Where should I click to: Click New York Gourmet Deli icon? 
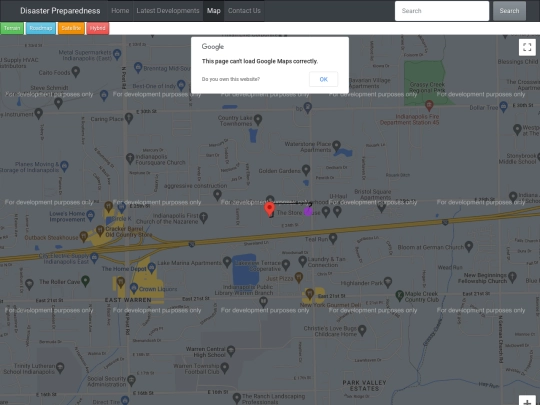[309, 293]
